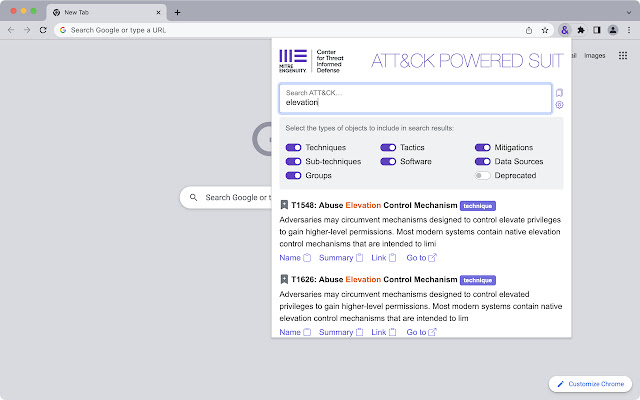Disable the Groups toggle
The width and height of the screenshot is (640, 400).
coord(293,176)
